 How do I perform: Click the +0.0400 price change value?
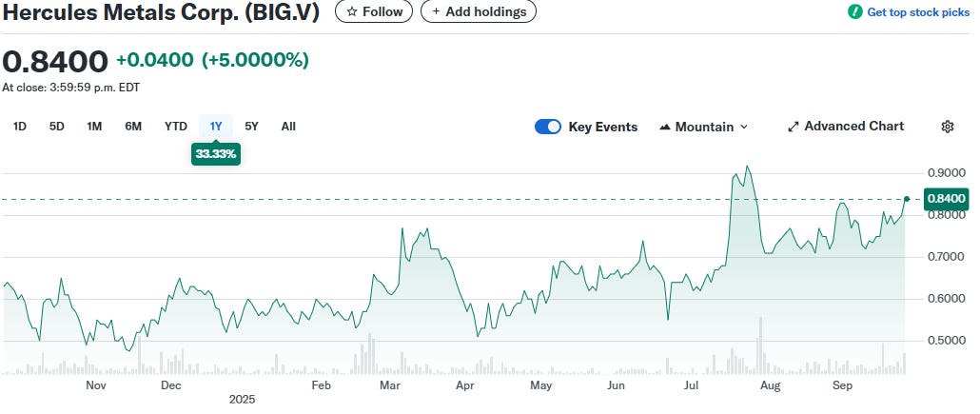[x=155, y=60]
